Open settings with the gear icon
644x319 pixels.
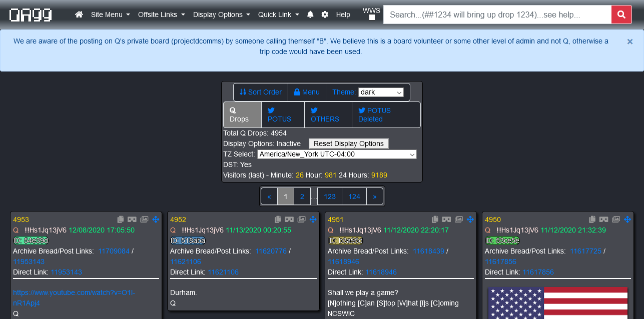pos(325,14)
